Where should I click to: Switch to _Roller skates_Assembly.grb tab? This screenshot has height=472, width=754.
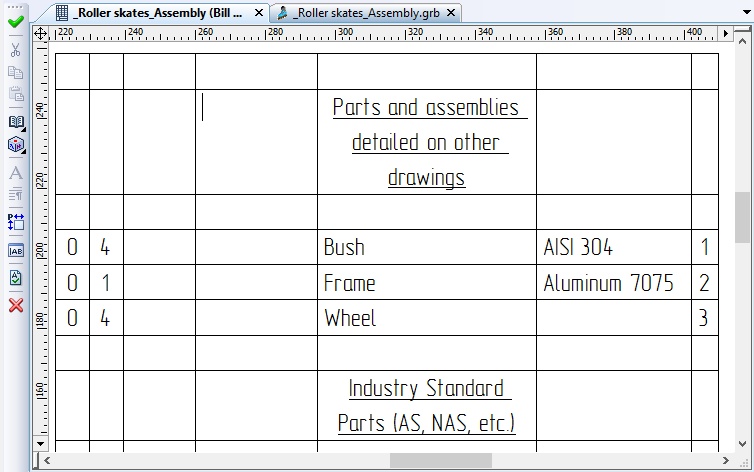click(363, 13)
